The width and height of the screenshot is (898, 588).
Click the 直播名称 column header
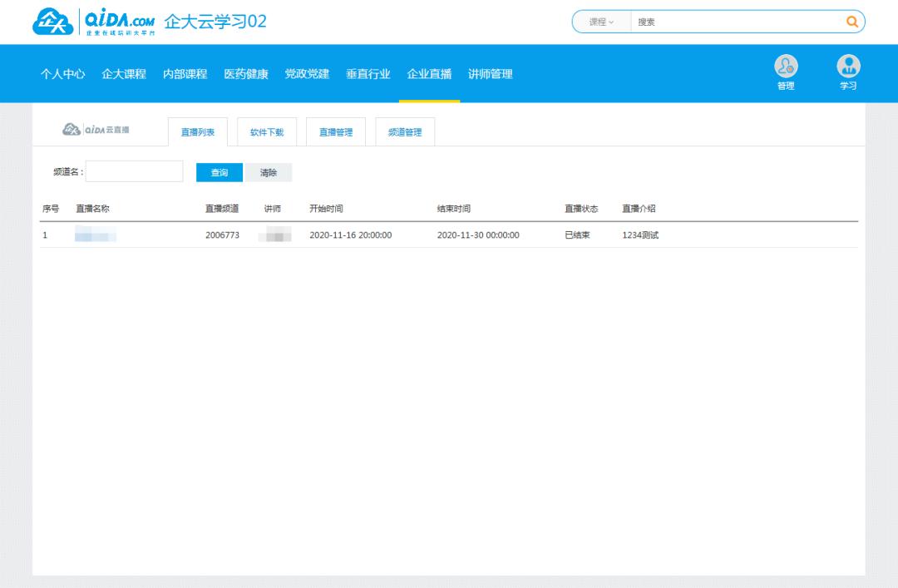point(93,209)
